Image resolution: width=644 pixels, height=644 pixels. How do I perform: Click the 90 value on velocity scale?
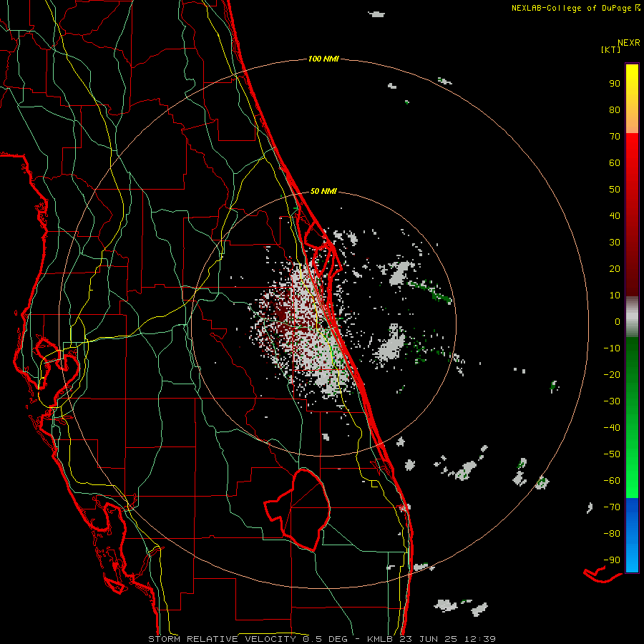[x=615, y=84]
